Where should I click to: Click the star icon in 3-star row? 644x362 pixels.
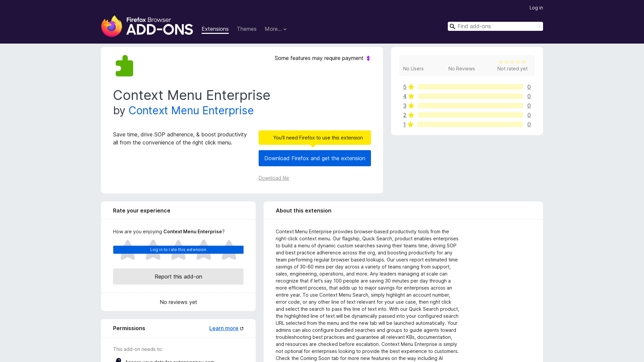click(411, 106)
